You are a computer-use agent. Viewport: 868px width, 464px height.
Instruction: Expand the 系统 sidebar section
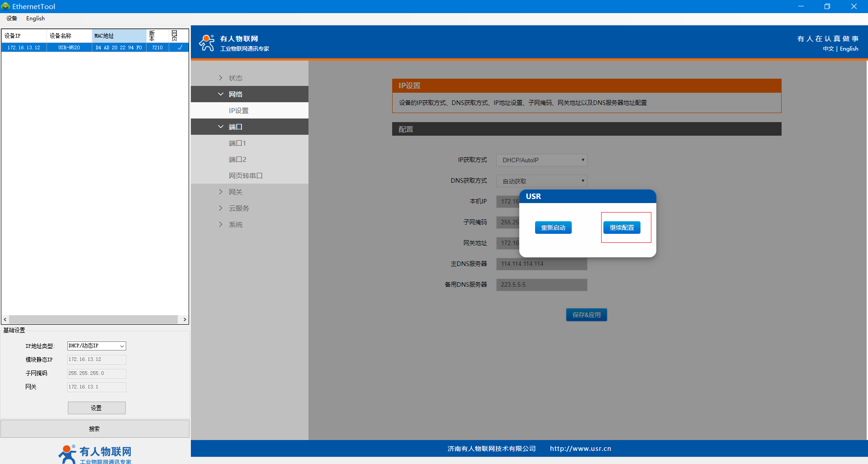[x=221, y=224]
